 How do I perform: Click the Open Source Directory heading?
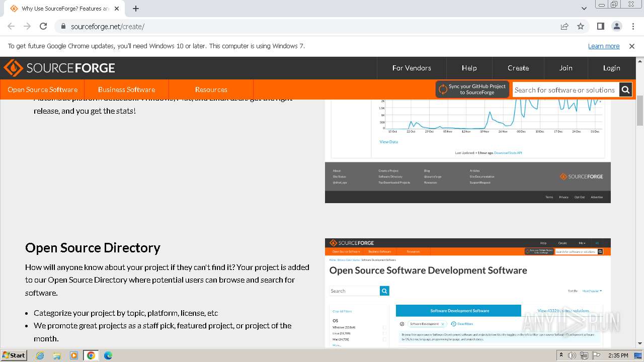[x=93, y=248]
